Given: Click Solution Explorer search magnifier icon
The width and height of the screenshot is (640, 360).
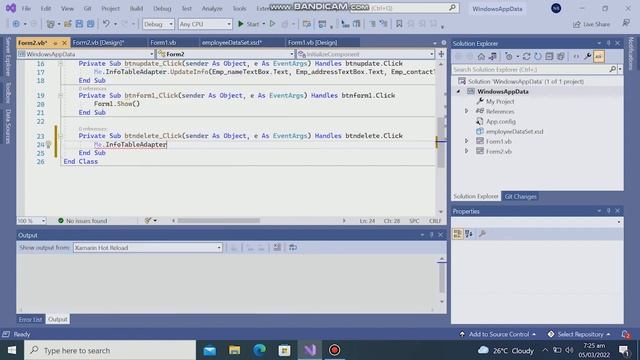Looking at the screenshot, I should coord(612,70).
